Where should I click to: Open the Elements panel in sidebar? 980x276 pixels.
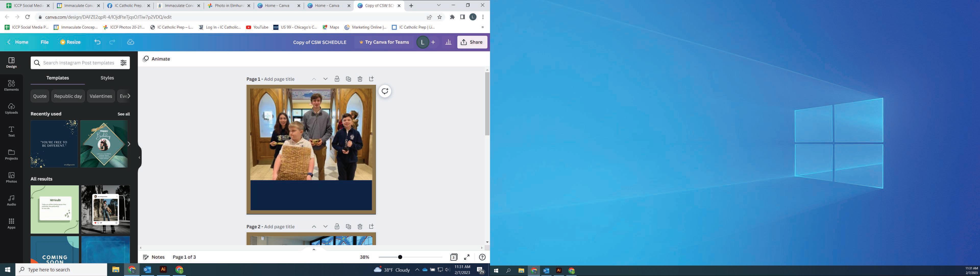pos(11,85)
